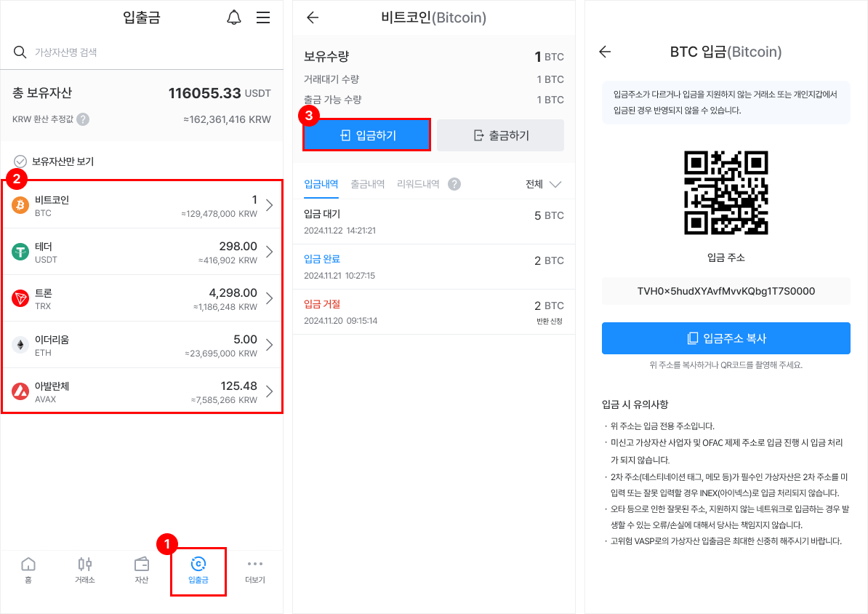
Task: Click the 125.48 AVAX amount
Action: coord(239,386)
